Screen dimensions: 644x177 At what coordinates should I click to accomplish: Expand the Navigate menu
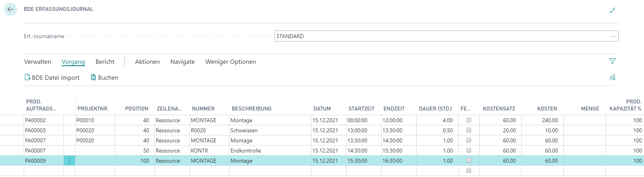[x=183, y=62]
